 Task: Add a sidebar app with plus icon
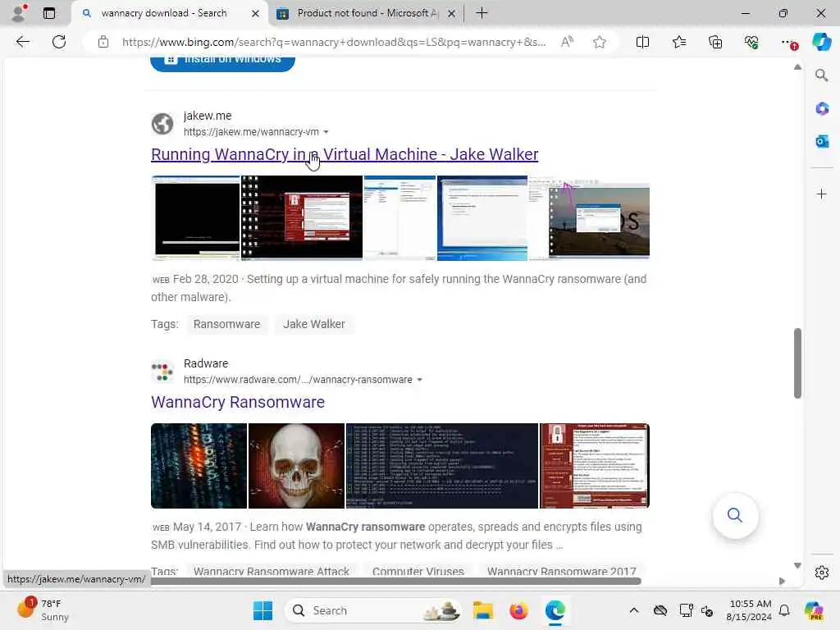[822, 194]
